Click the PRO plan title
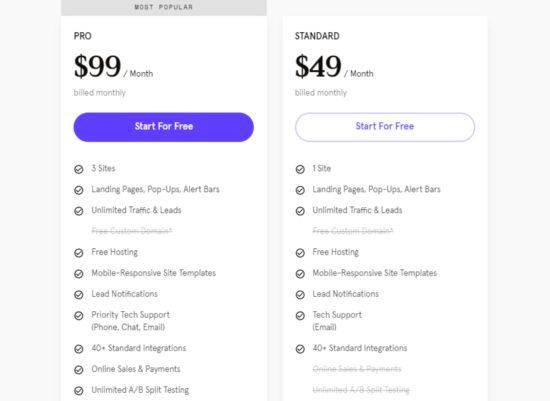Viewport: 550px width, 401px height. pos(82,36)
